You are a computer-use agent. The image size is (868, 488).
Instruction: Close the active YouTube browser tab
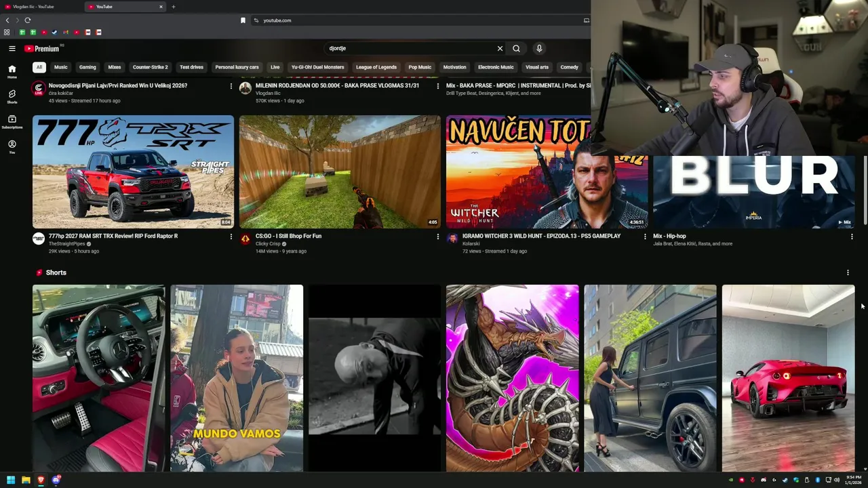pyautogui.click(x=161, y=7)
